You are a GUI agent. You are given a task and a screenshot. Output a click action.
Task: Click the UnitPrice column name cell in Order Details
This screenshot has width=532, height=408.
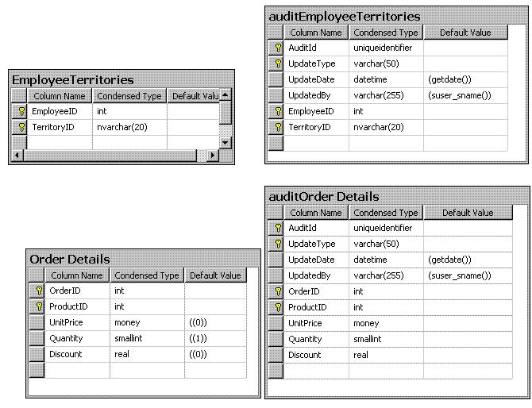coord(76,323)
